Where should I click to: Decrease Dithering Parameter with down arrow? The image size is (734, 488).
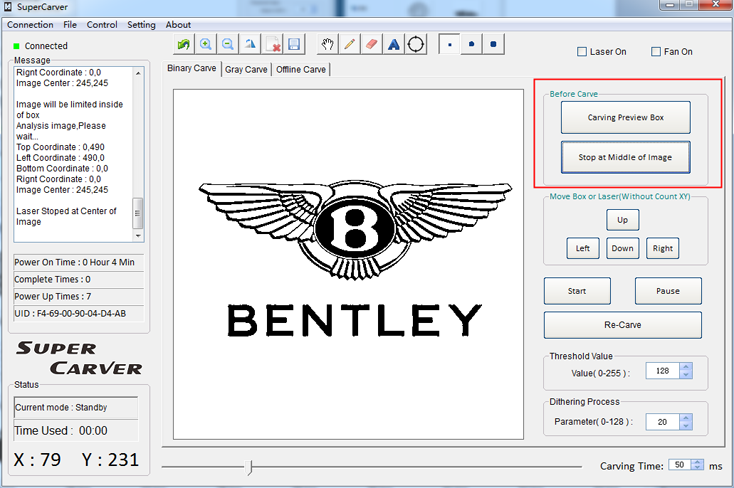tap(686, 426)
